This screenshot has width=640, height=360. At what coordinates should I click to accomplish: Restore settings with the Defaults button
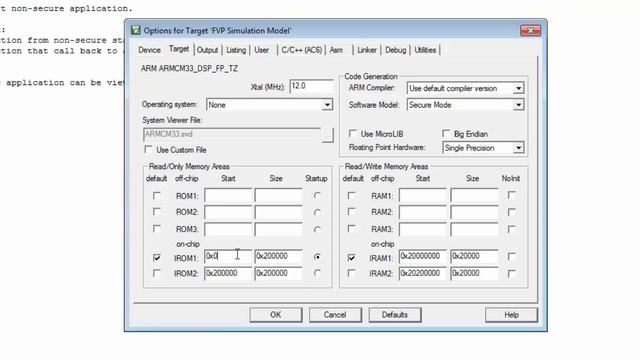(x=395, y=315)
